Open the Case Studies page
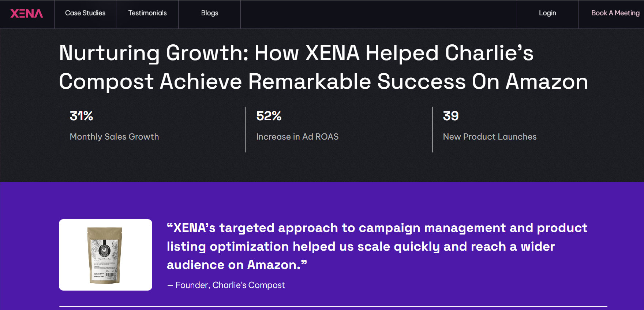 point(85,13)
